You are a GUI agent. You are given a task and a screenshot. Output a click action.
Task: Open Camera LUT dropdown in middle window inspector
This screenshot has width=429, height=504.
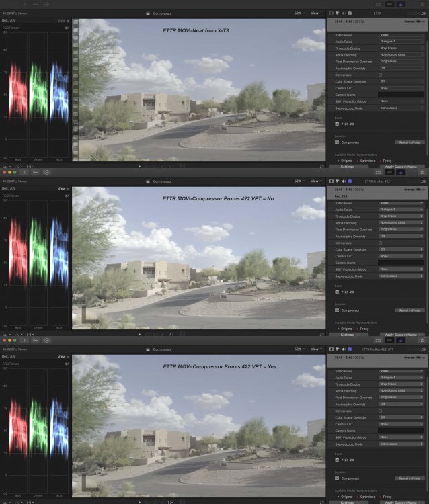(x=401, y=256)
